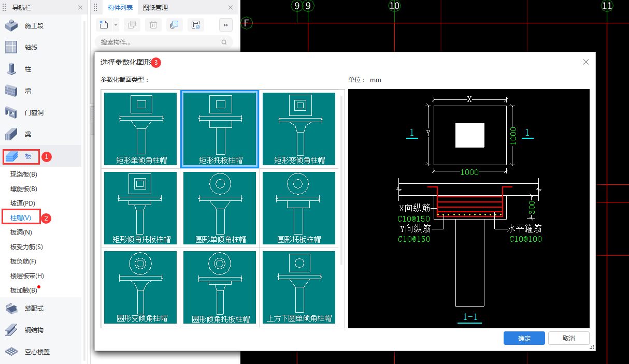
Task: Click the 板 slab category icon
Action: 11,156
